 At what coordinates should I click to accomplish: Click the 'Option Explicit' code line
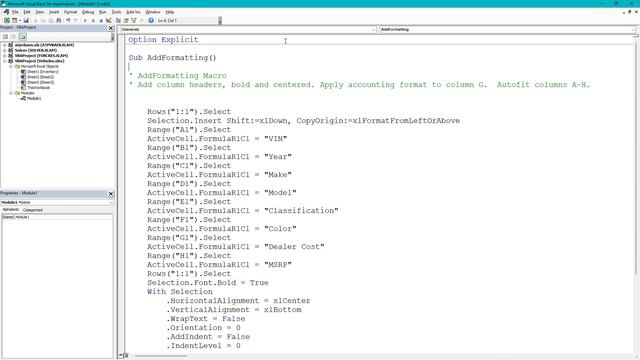pos(163,40)
